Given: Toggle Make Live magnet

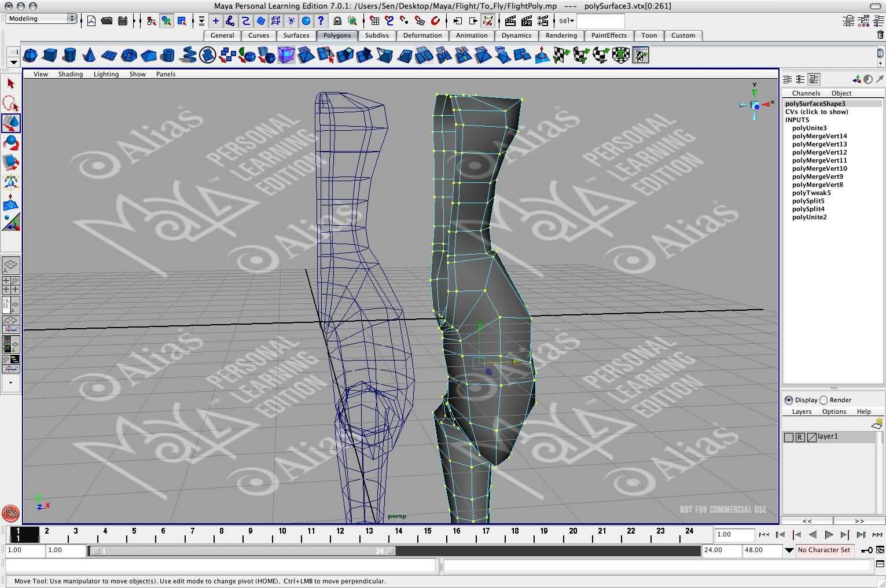Looking at the screenshot, I should 435,21.
